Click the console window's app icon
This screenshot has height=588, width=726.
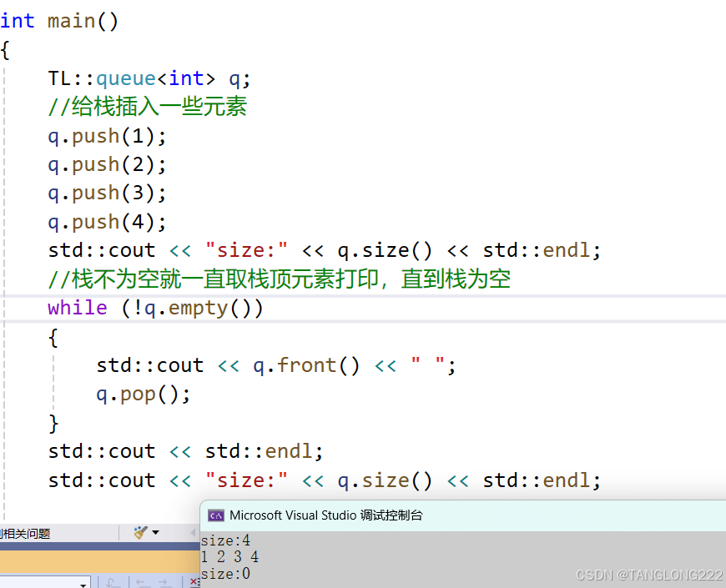(216, 515)
